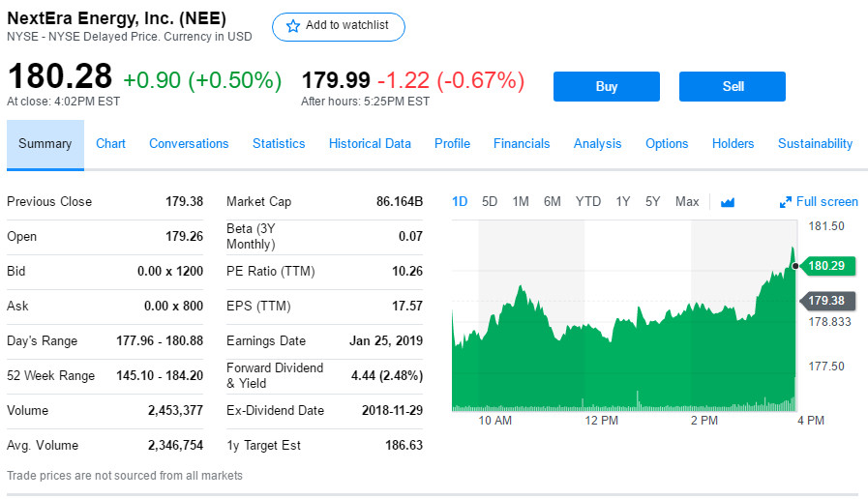Select the 5D chart range
Viewport: 868px width, 499px height.
(490, 202)
